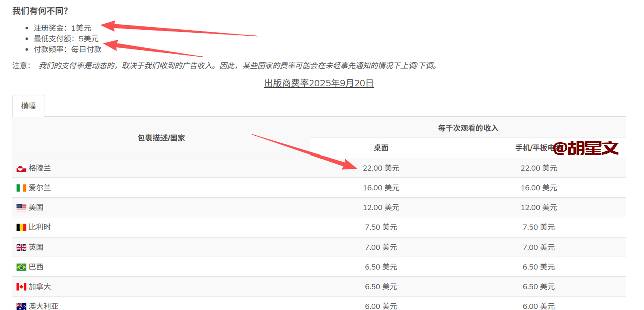This screenshot has height=310, width=644.
Task: Click the 最低支付额：5美元 list item
Action: point(66,38)
